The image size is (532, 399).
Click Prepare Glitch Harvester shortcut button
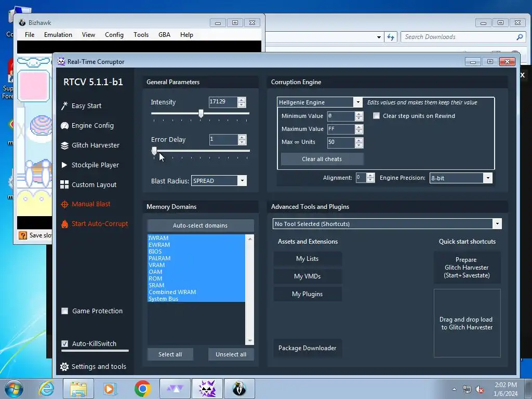(467, 268)
